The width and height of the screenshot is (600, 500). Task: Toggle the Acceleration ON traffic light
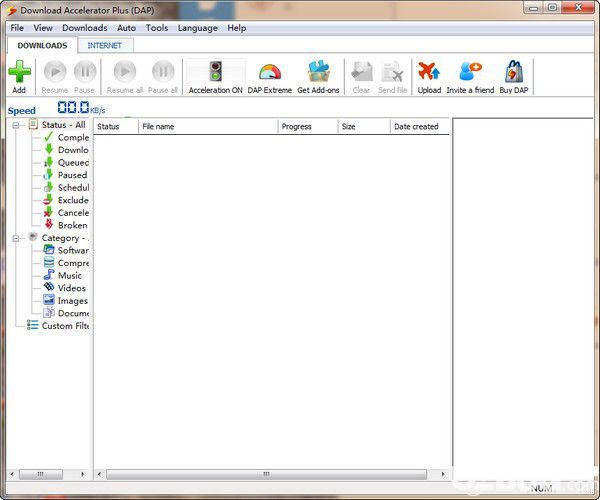(x=215, y=72)
